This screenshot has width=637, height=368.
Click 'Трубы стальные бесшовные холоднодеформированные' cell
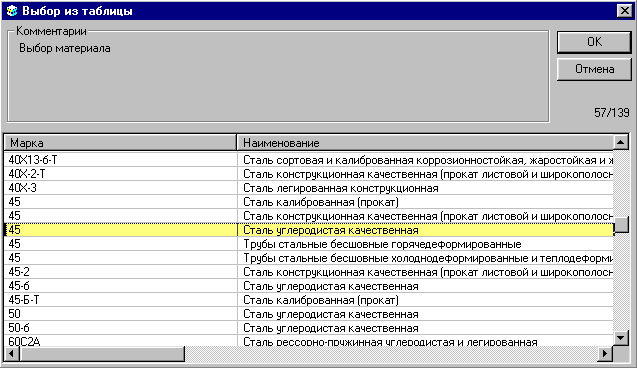tap(425, 258)
